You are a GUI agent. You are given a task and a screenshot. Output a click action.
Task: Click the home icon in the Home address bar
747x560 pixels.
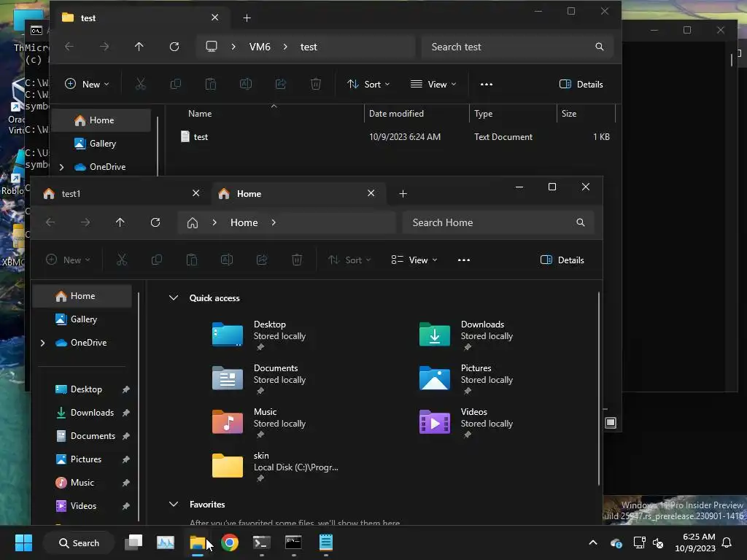tap(193, 222)
